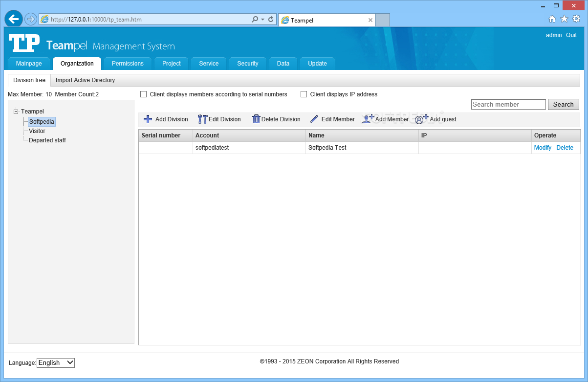
Task: Select Visitor in division tree
Action: (x=37, y=131)
